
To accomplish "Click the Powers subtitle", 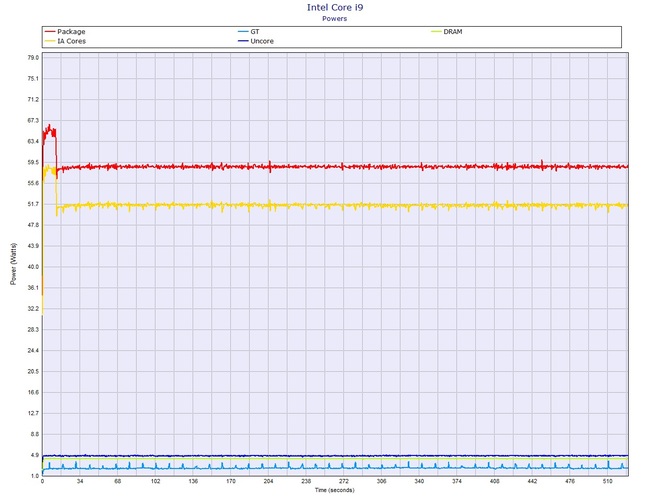I will (335, 19).
